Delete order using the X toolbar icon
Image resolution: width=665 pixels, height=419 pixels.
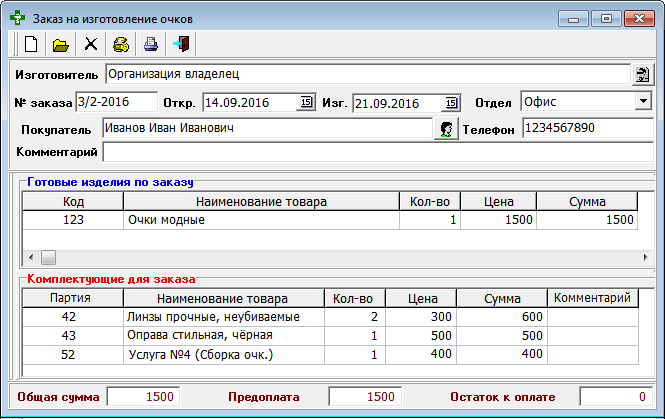pyautogui.click(x=90, y=44)
